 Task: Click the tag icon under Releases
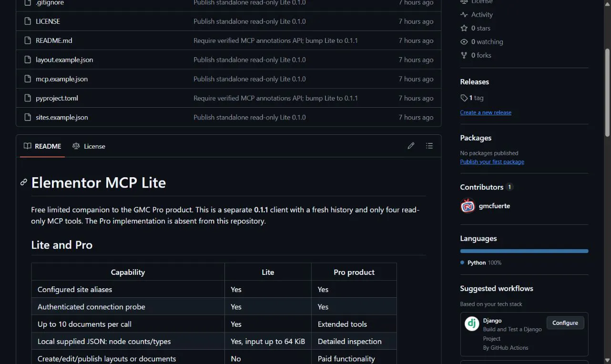tap(464, 98)
